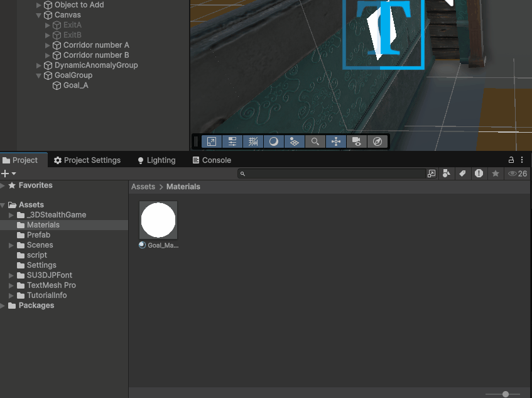532x398 pixels.
Task: Click the sliders icon in scene toolbar
Action: [x=232, y=141]
